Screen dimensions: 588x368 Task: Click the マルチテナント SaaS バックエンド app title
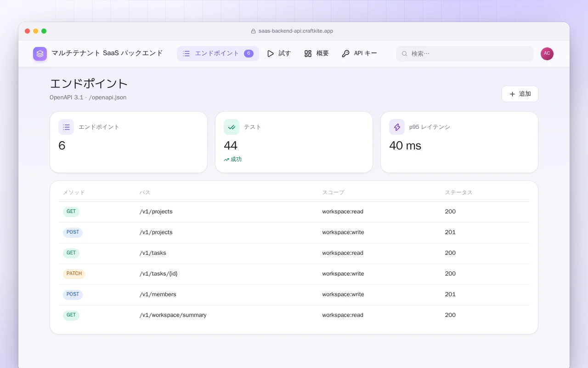click(x=107, y=53)
